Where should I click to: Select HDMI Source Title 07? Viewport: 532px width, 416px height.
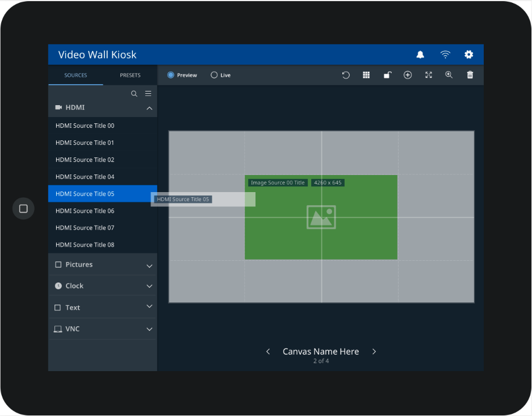(102, 227)
